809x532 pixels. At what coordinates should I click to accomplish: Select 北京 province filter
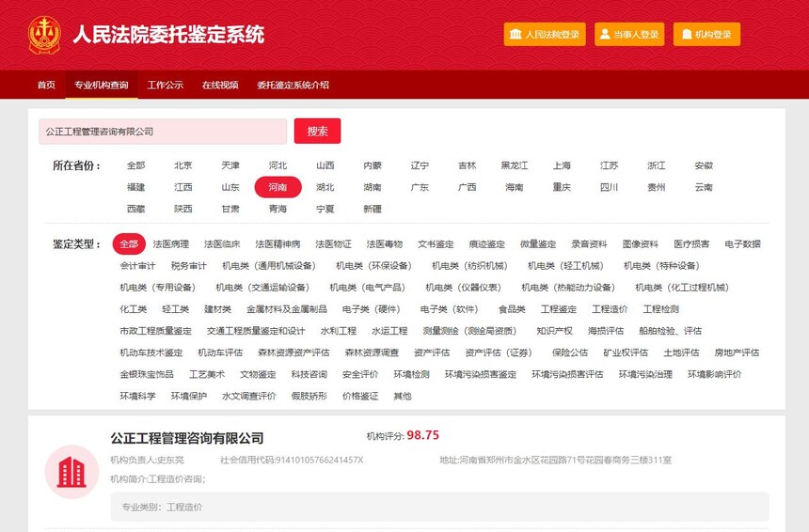[x=183, y=165]
